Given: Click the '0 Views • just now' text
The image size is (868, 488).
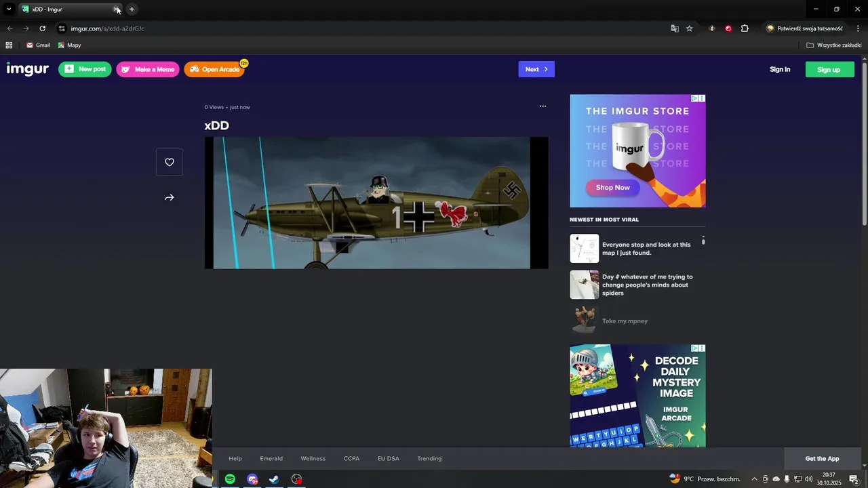Looking at the screenshot, I should tap(227, 107).
